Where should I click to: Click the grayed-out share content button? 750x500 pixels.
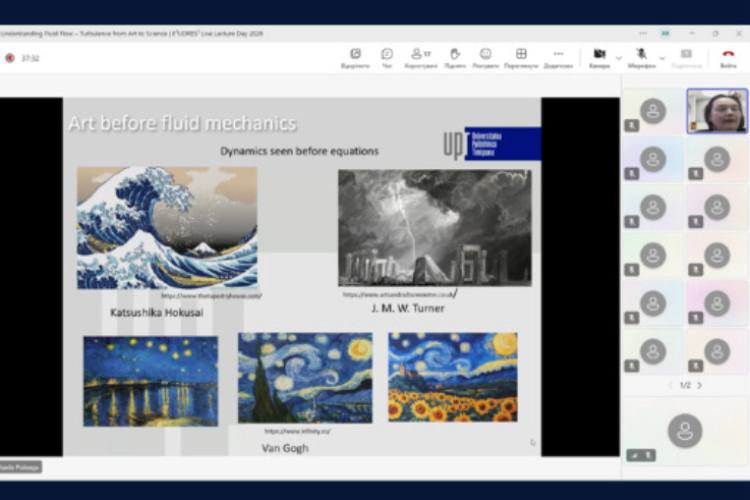click(x=686, y=56)
